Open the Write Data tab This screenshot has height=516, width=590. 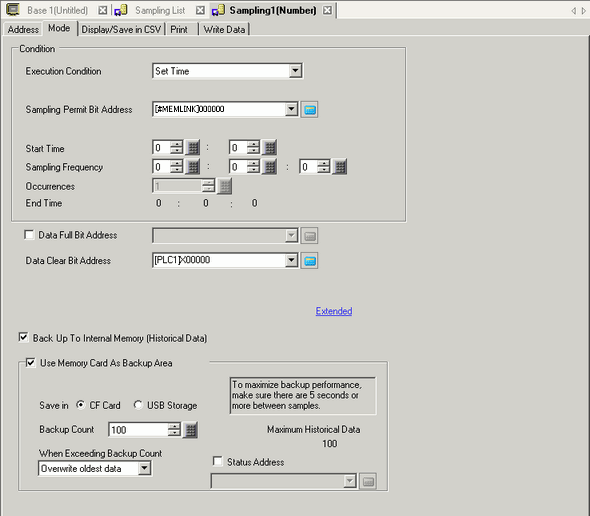coord(224,29)
